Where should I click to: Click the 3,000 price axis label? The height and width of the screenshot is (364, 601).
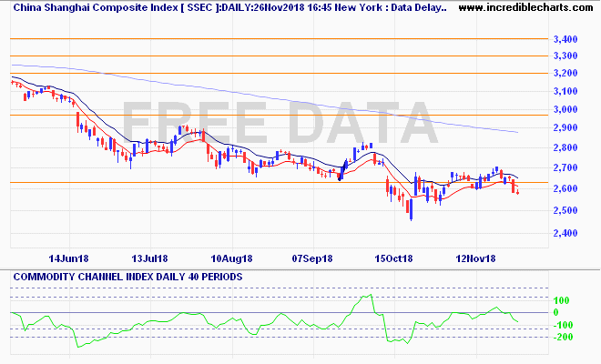(x=565, y=109)
